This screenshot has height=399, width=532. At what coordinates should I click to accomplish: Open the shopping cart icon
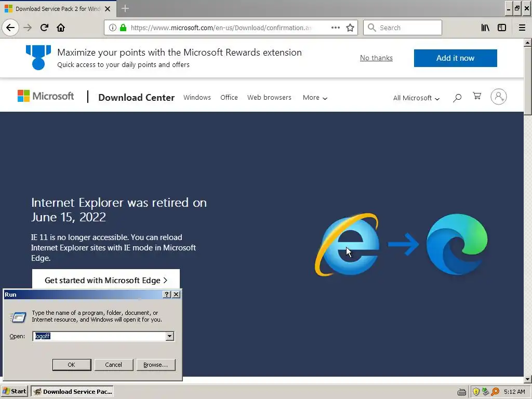coord(477,96)
